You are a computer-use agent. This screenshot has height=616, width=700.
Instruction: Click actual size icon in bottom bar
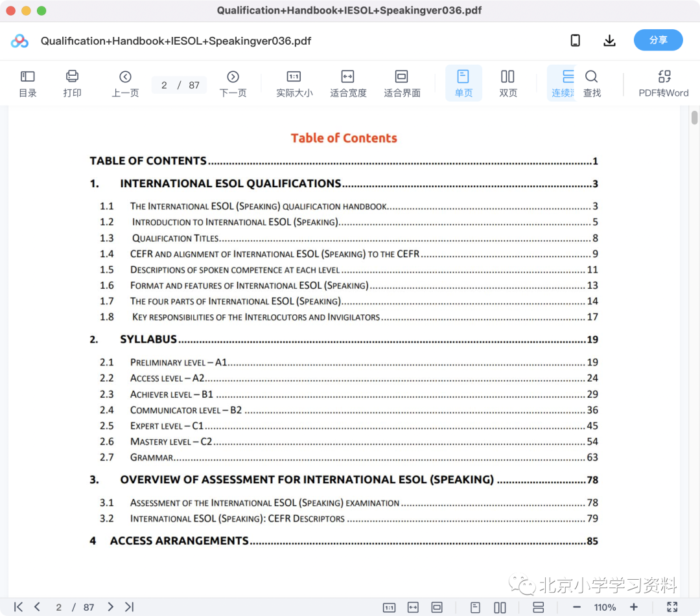(389, 608)
